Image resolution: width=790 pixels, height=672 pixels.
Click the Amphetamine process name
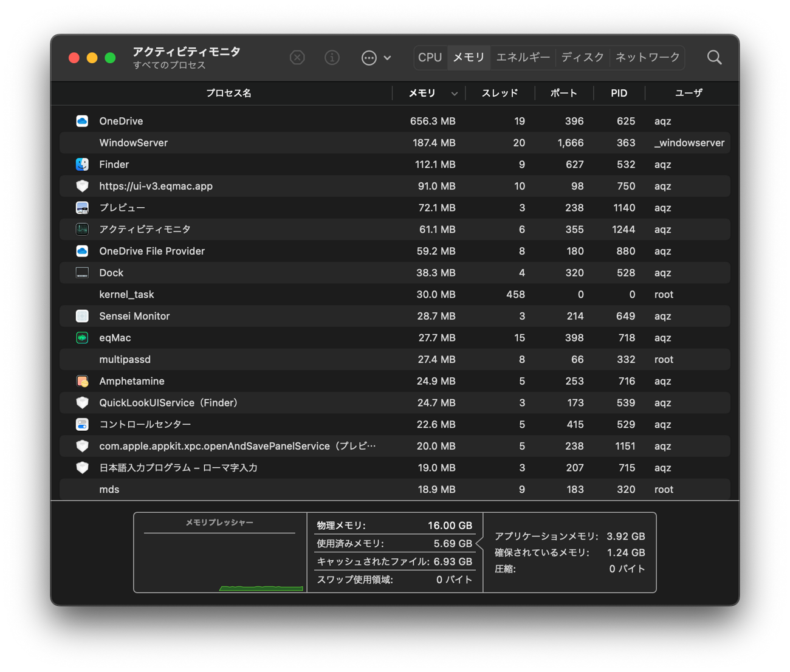point(132,382)
